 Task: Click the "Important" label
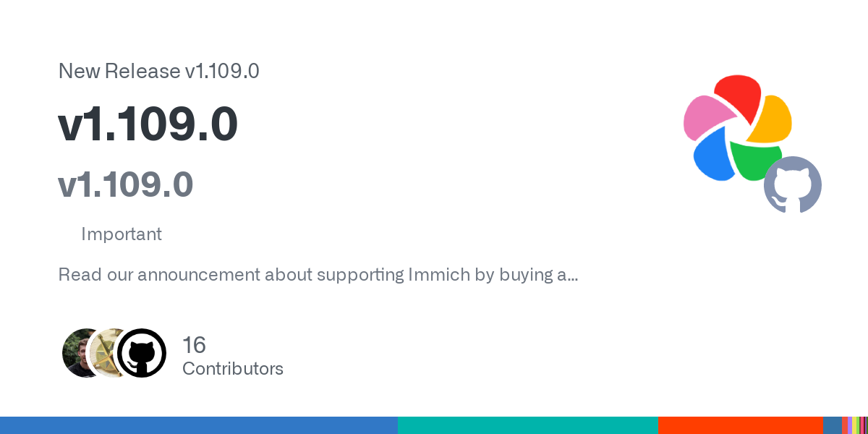click(122, 234)
